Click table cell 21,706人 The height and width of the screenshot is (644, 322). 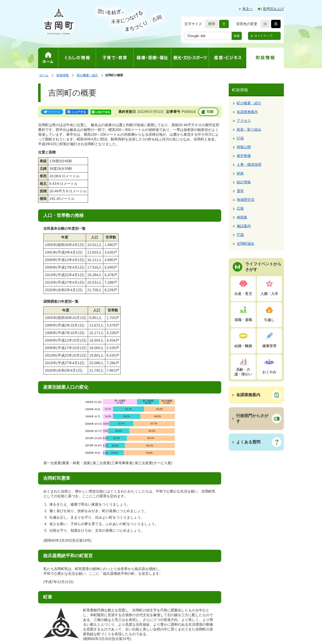[94, 290]
